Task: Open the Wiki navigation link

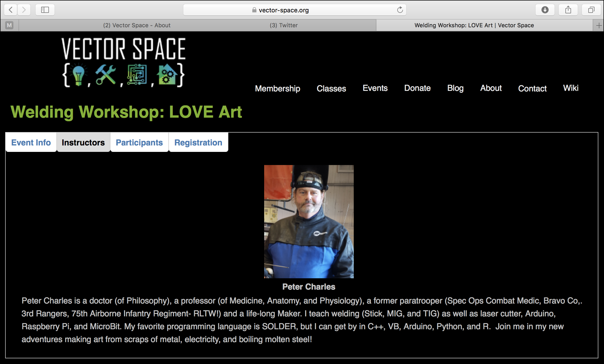Action: click(571, 88)
